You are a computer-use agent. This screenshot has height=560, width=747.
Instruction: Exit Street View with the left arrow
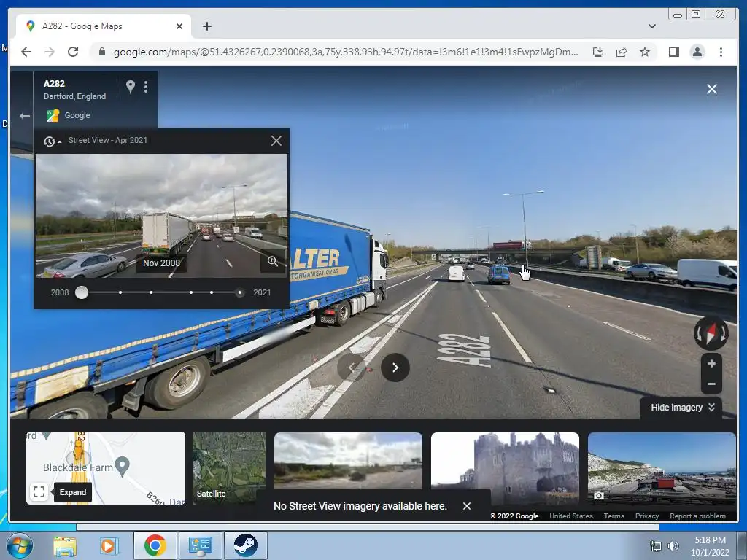point(24,116)
